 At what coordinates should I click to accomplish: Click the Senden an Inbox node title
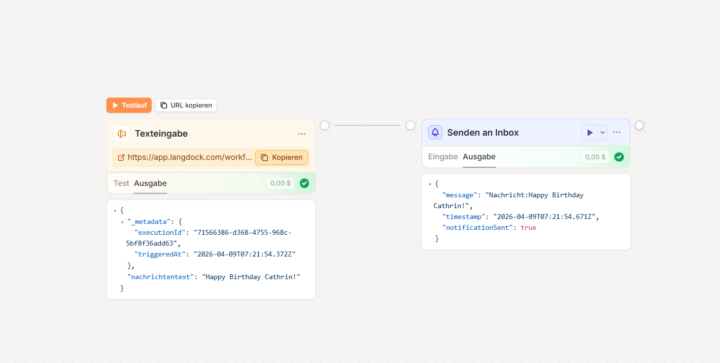(x=483, y=133)
